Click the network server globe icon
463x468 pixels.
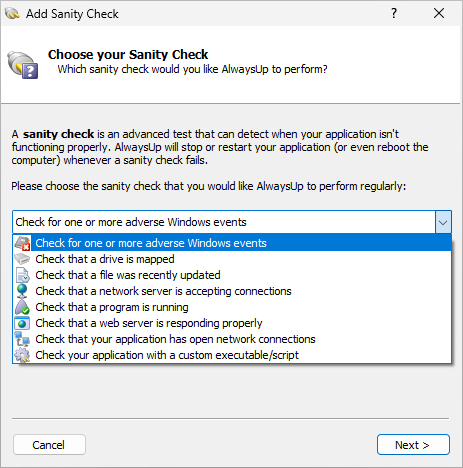pos(22,291)
